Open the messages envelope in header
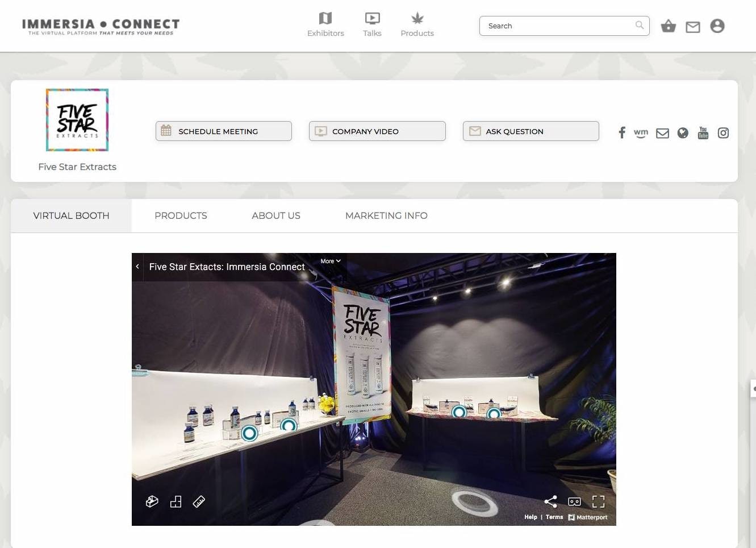Viewport: 756px width, 548px height. pyautogui.click(x=693, y=27)
